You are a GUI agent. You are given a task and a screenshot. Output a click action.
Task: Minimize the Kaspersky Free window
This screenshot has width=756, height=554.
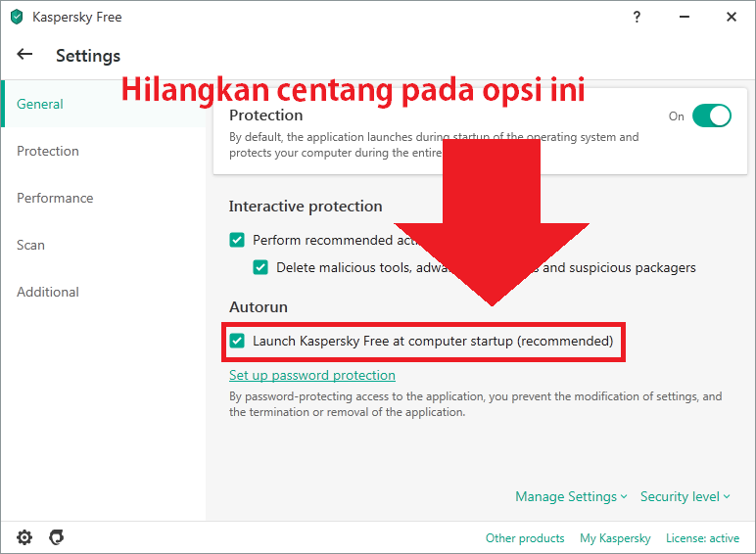tap(685, 18)
